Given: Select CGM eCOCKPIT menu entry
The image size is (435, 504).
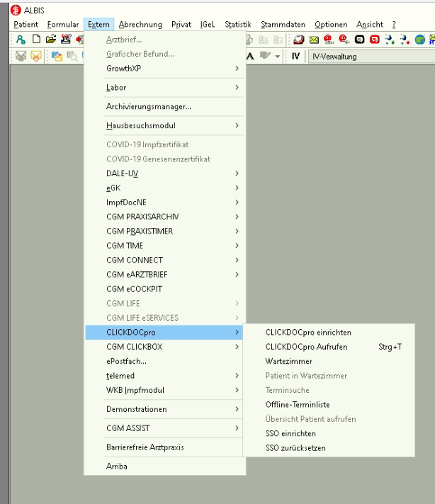Looking at the screenshot, I should coord(165,289).
